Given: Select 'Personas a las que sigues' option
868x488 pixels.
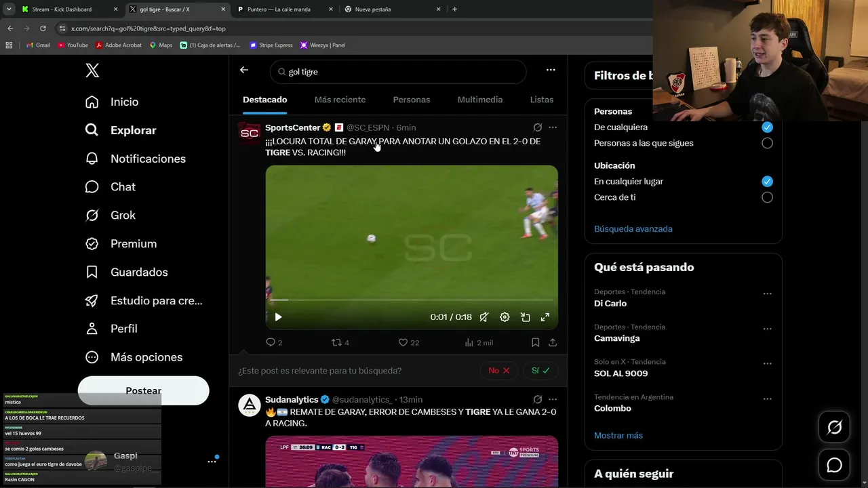Looking at the screenshot, I should 767,143.
